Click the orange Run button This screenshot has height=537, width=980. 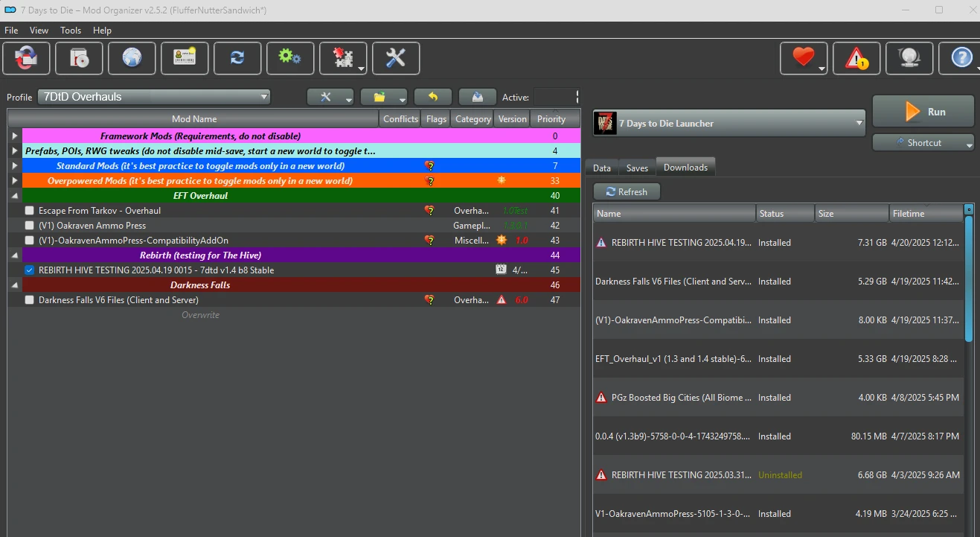(923, 112)
